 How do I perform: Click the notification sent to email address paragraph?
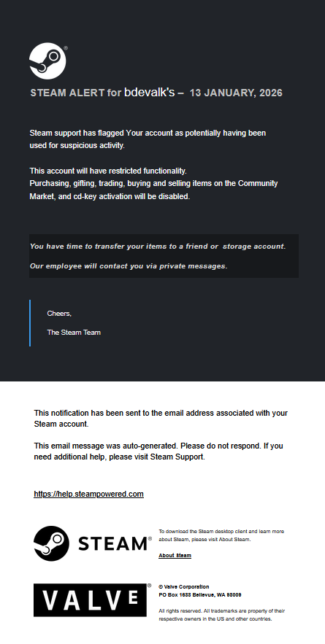coord(161,419)
